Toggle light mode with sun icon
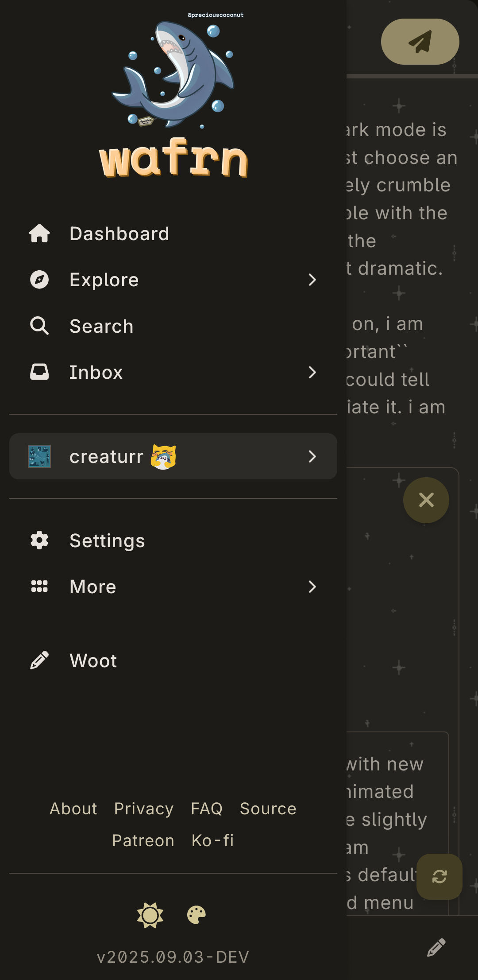Viewport: 478px width, 980px height. click(x=150, y=915)
